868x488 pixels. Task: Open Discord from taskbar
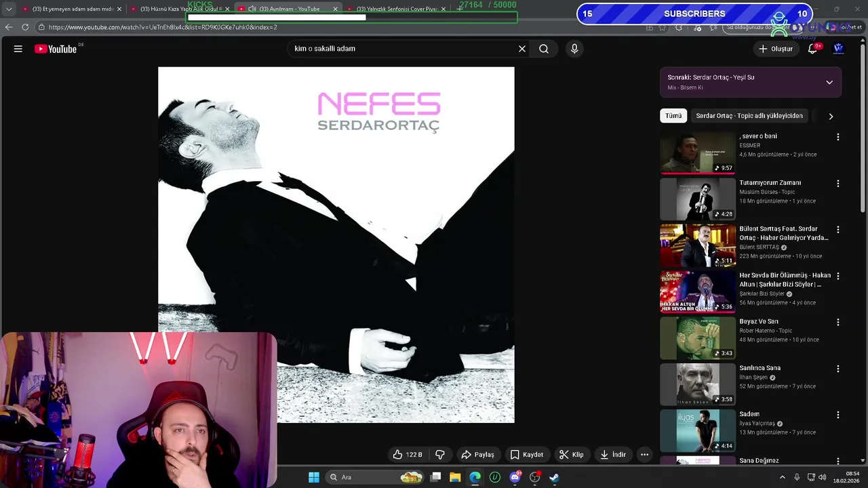pyautogui.click(x=515, y=477)
